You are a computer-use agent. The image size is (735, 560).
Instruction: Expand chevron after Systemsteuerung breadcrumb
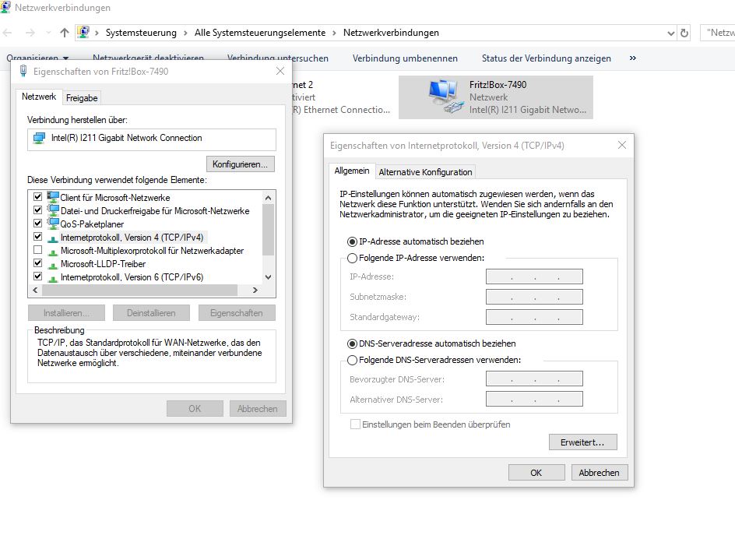click(x=185, y=33)
